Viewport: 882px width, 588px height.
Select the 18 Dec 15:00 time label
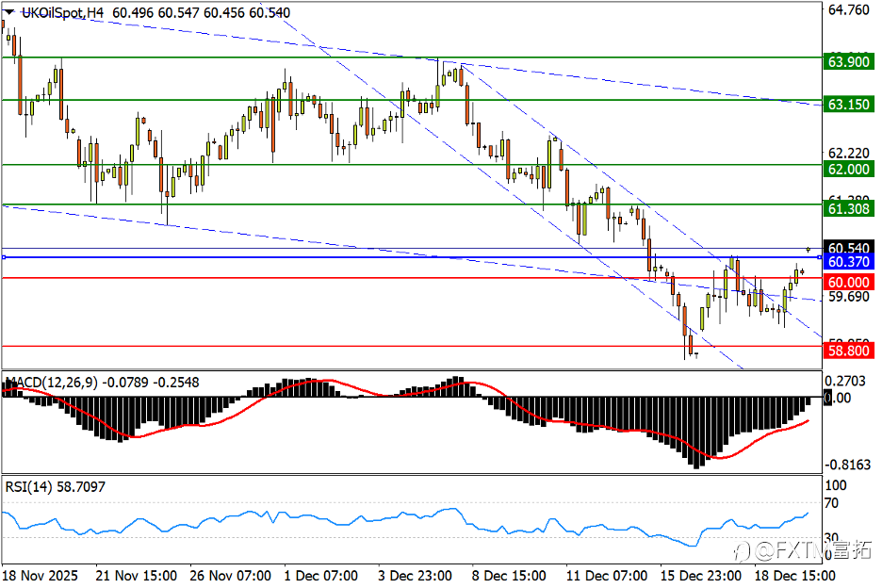point(794,576)
